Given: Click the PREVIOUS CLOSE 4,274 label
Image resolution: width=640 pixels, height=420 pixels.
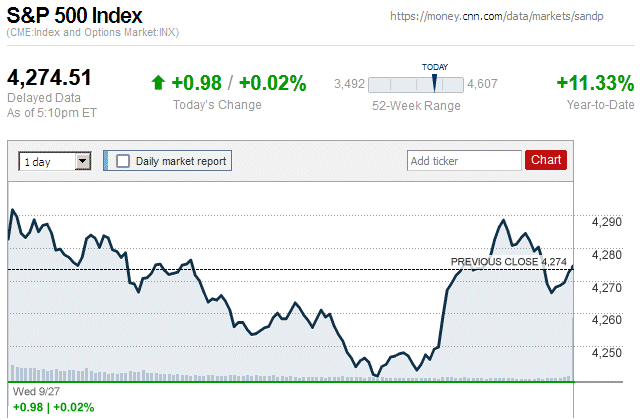Looking at the screenshot, I should [x=509, y=262].
